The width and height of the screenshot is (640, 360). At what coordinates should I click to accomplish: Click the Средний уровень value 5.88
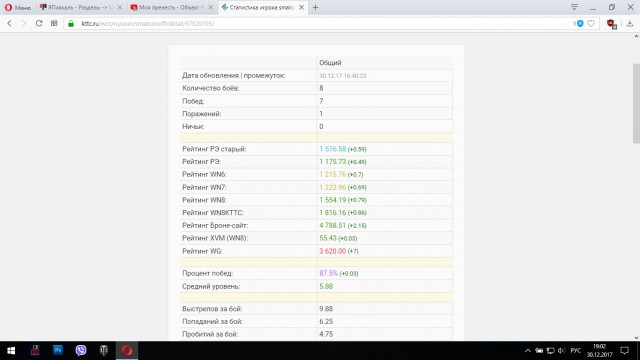click(326, 286)
